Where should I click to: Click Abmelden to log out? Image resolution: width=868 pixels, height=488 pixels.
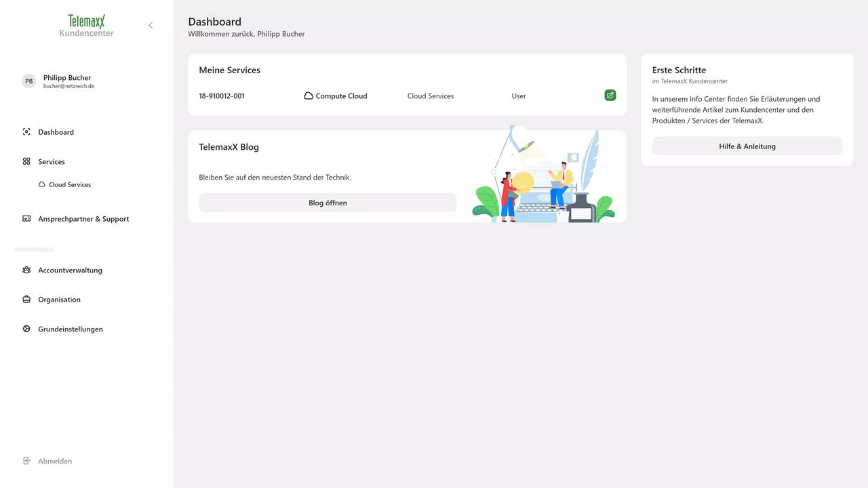point(55,461)
